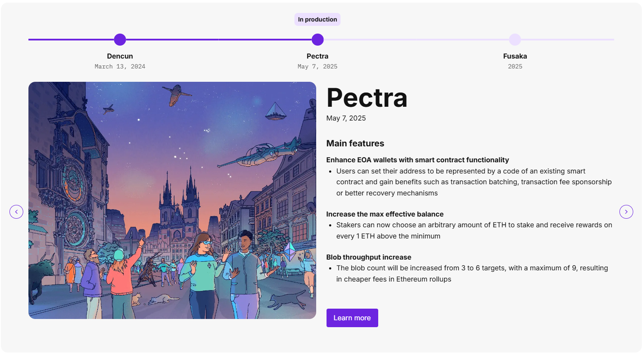Select the Dencun timeline dot
The width and height of the screenshot is (644, 356).
[120, 40]
